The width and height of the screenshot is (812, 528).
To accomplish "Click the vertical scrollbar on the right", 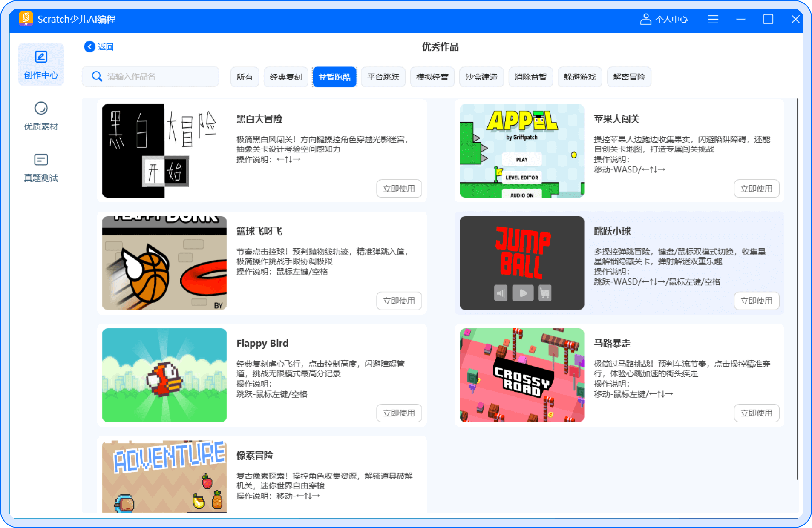I will coord(797,289).
